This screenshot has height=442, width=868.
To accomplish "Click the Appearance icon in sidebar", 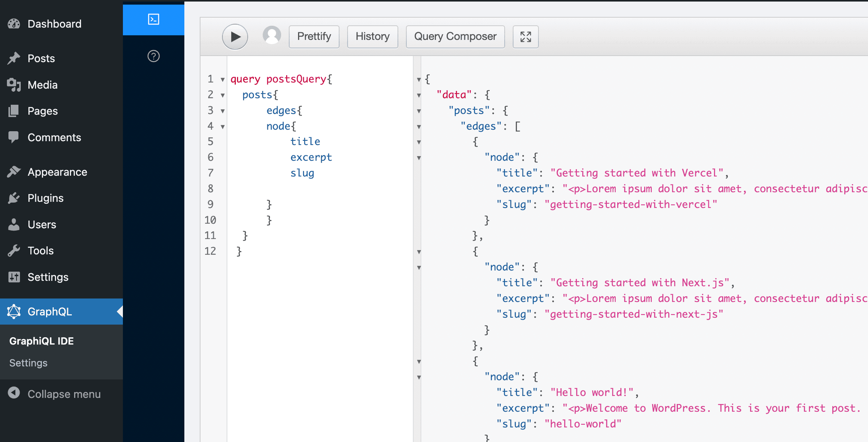I will point(14,172).
